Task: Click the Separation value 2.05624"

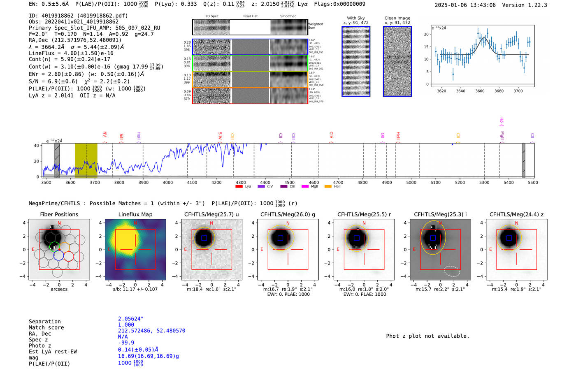Action: pos(131,319)
